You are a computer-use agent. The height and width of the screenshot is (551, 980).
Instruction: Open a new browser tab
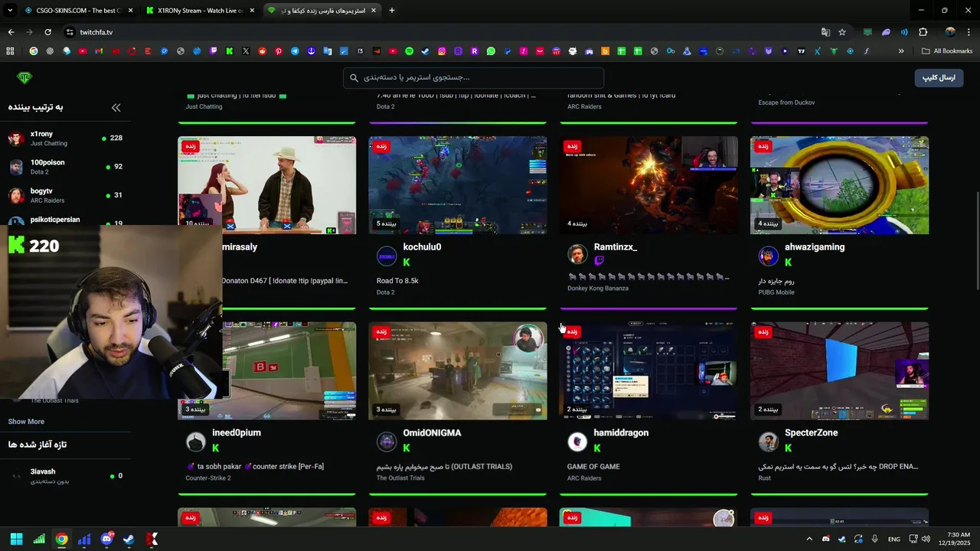point(392,11)
